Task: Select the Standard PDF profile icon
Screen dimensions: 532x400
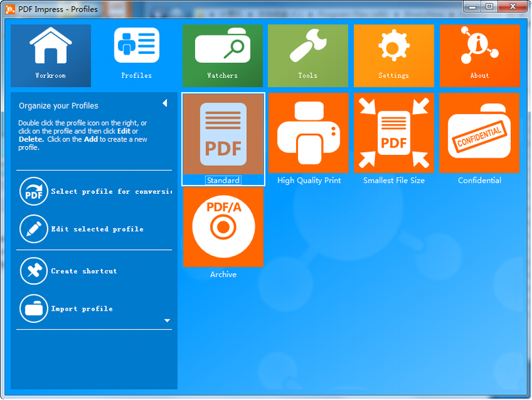Action: pyautogui.click(x=223, y=134)
